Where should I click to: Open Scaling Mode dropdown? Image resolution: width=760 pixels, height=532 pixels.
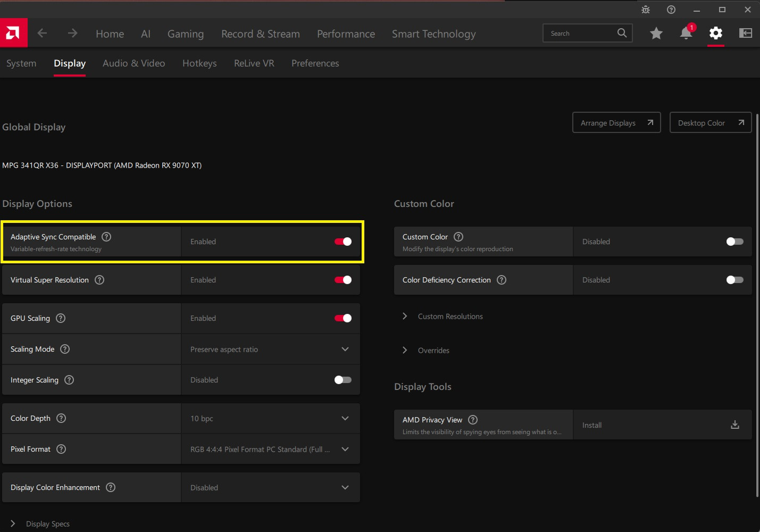[x=271, y=349]
